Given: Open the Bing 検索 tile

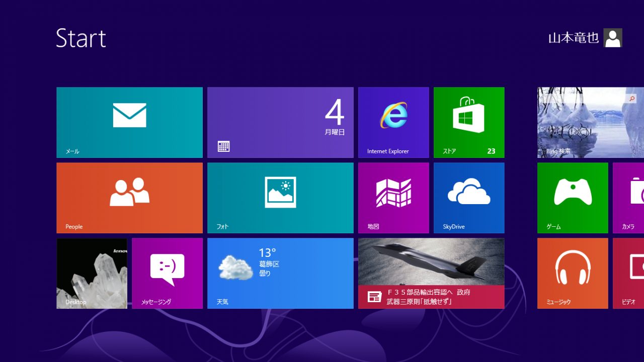Looking at the screenshot, I should [591, 122].
